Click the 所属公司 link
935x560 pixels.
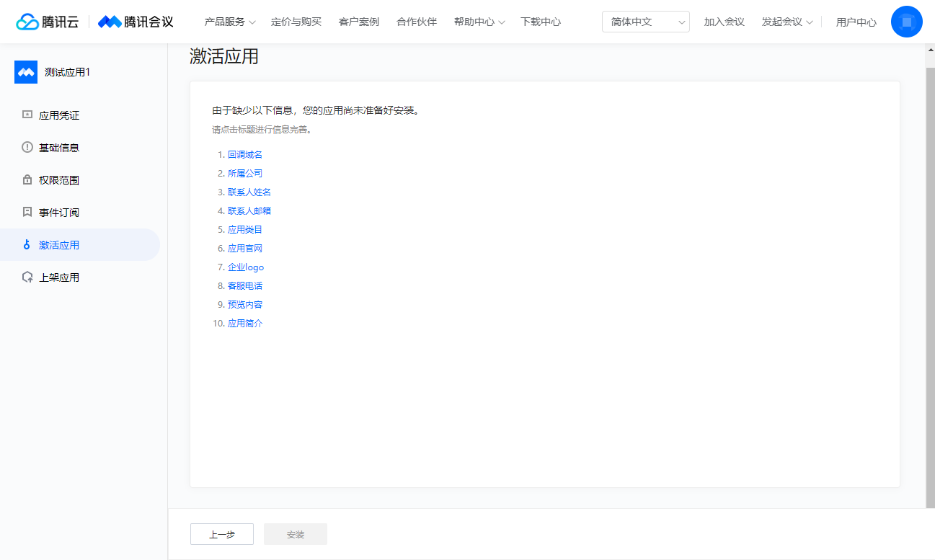point(245,173)
